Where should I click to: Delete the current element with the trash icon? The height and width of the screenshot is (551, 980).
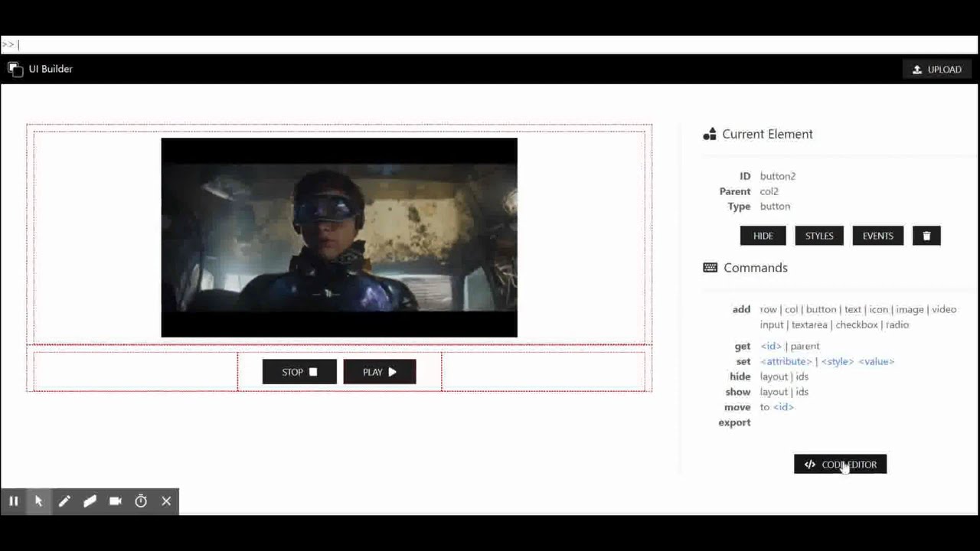[x=926, y=236]
